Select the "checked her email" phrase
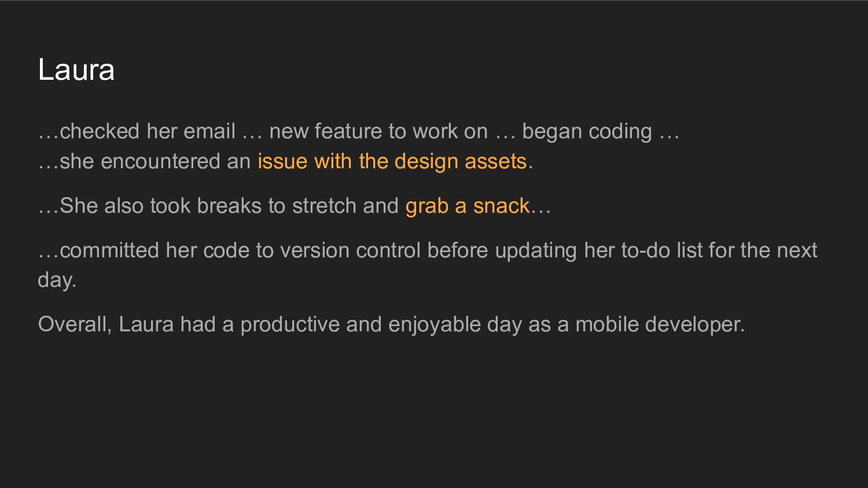Screen dimensions: 868x488 click(148, 131)
